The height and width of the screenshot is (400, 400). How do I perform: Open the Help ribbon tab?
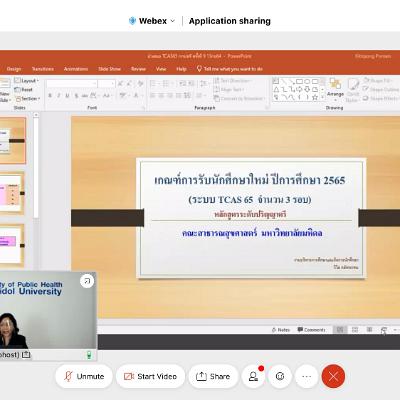[181, 69]
